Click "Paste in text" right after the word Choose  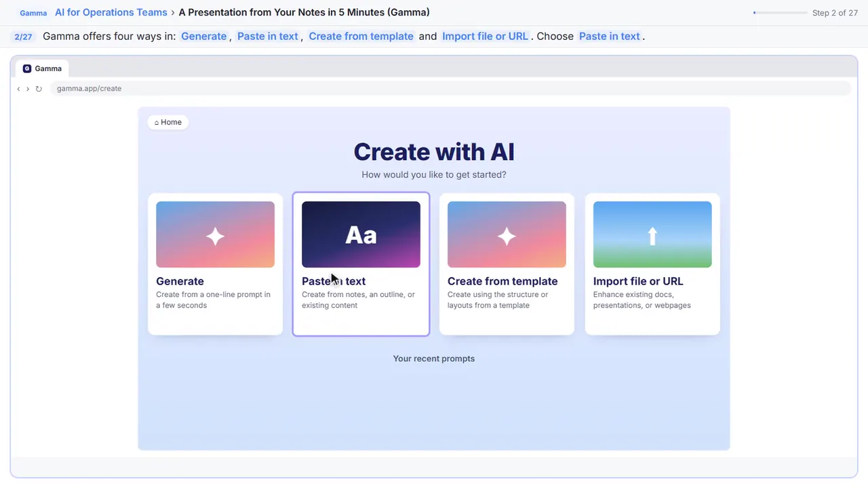[x=610, y=36]
